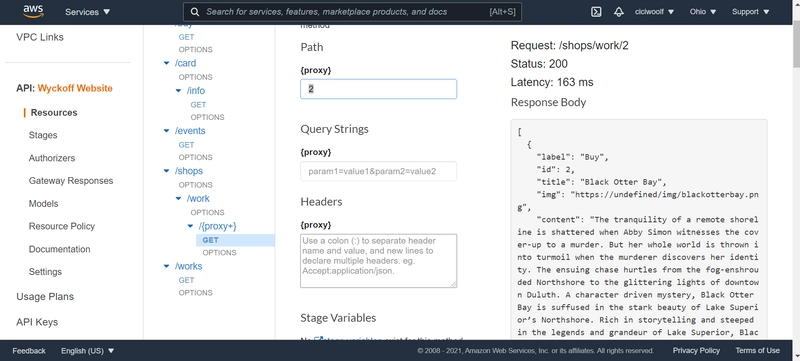Click the search magnifier icon

point(194,12)
